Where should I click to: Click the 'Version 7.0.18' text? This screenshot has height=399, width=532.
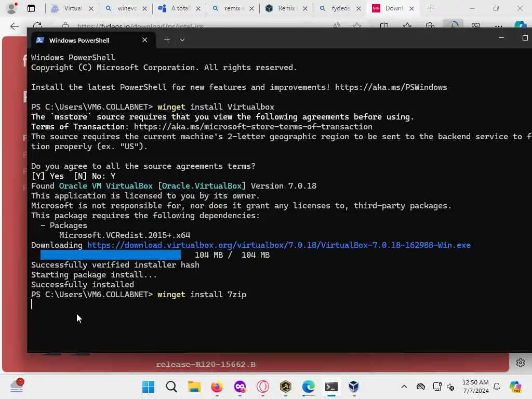[284, 186]
